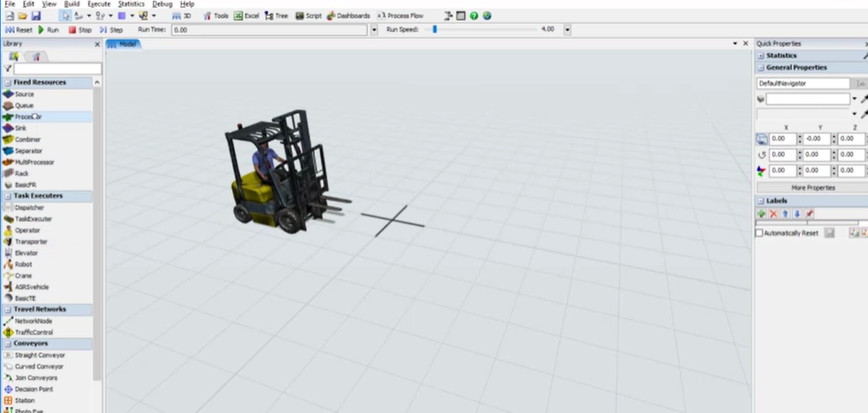Click the green help icon in the toolbar
The width and height of the screenshot is (868, 413).
click(474, 16)
